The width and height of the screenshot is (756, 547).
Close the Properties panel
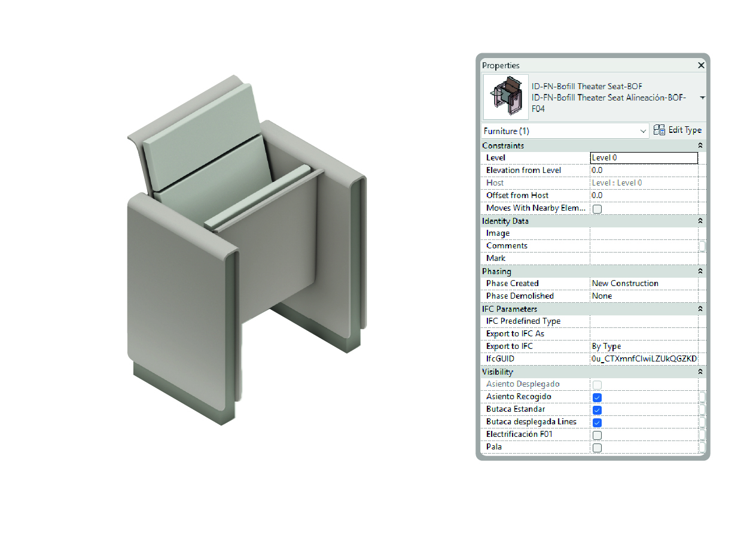coord(702,65)
